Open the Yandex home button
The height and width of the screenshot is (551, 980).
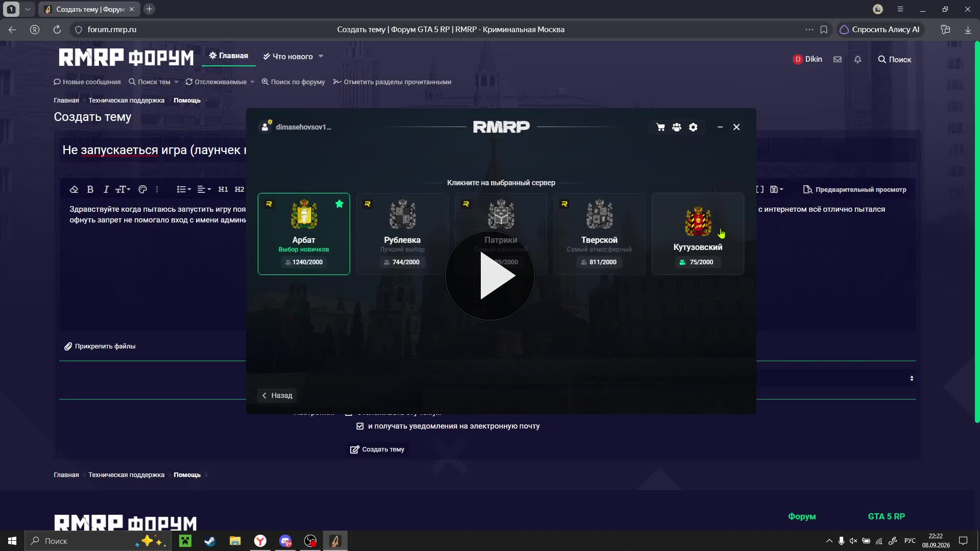tap(35, 30)
